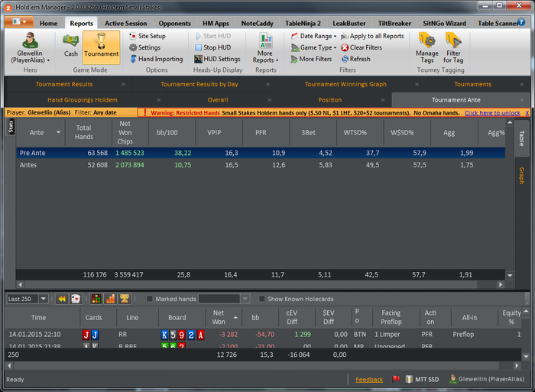Image resolution: width=535 pixels, height=392 pixels.
Task: Click the yellow rewind replay icon
Action: 62,299
